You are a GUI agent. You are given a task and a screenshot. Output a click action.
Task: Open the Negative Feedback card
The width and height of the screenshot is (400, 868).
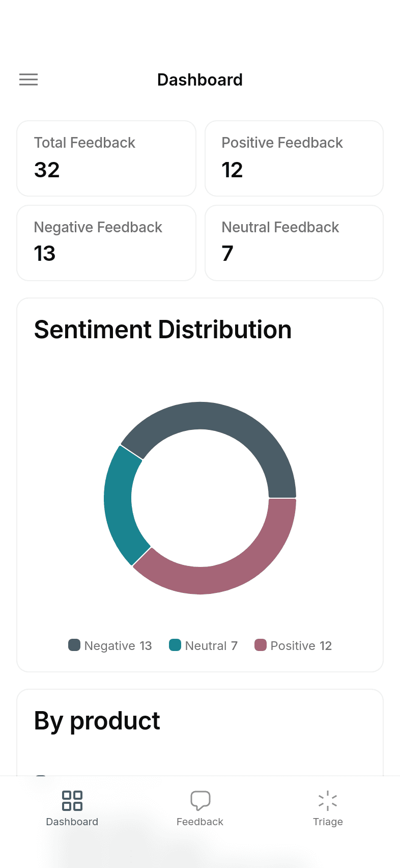pos(106,243)
